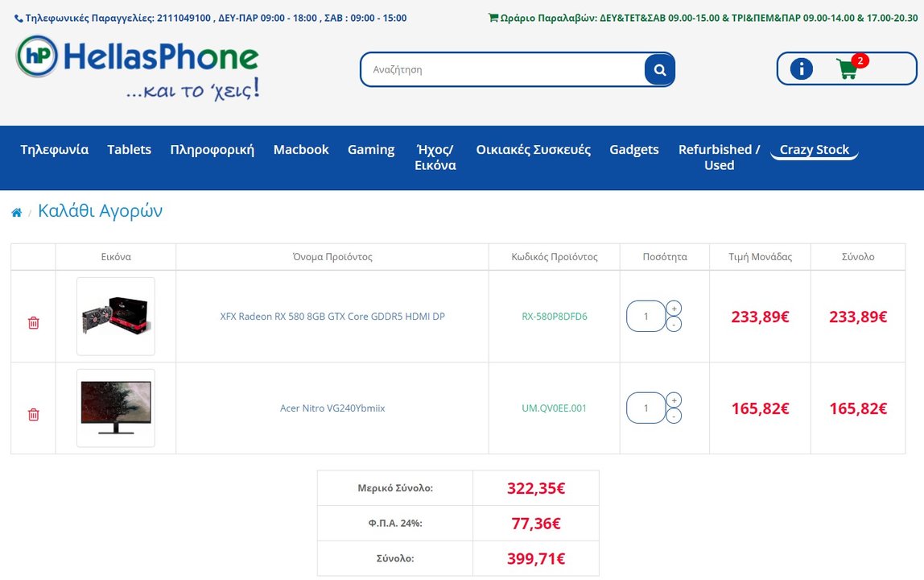924x580 pixels.
Task: Click the XFX Radeon graphics card thumbnail
Action: coord(116,317)
